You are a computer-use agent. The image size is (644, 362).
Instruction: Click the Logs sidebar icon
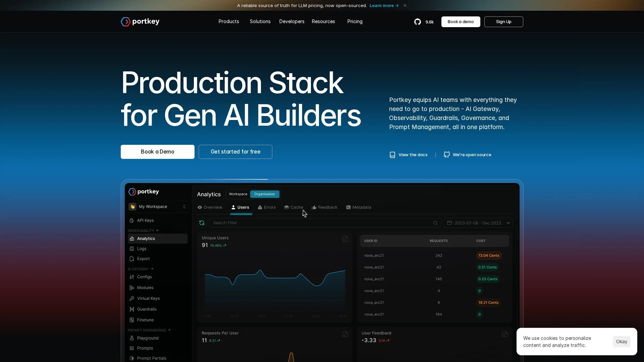132,249
